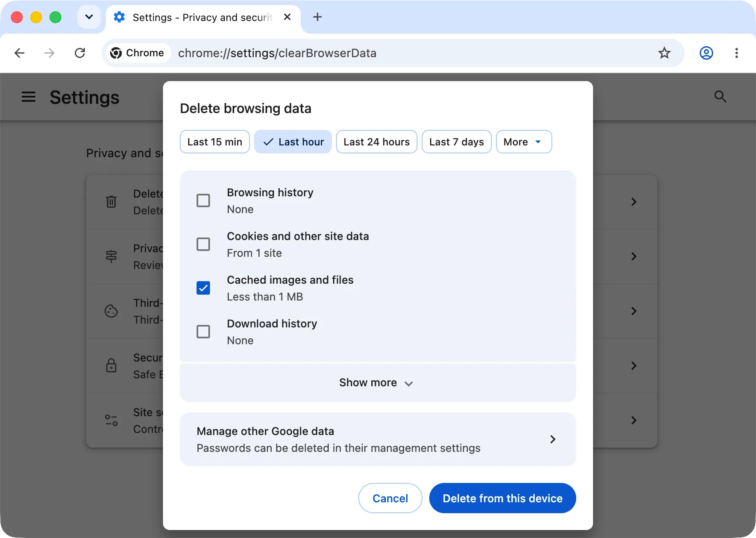756x538 pixels.
Task: Close the Settings tab
Action: click(287, 17)
